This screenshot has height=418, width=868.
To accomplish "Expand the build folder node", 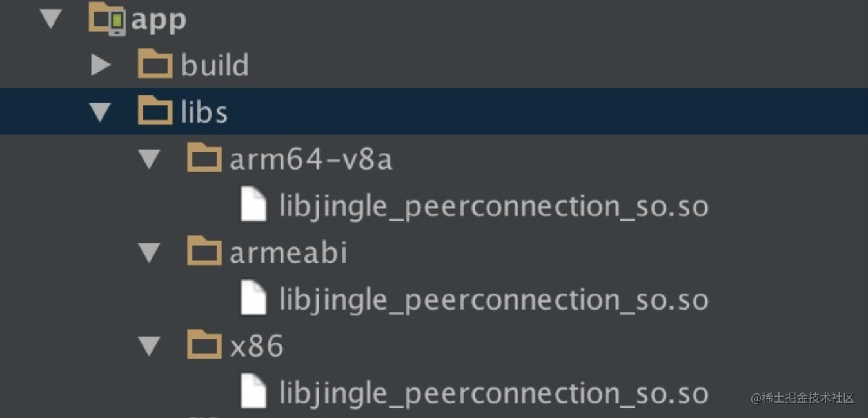I will coord(100,65).
